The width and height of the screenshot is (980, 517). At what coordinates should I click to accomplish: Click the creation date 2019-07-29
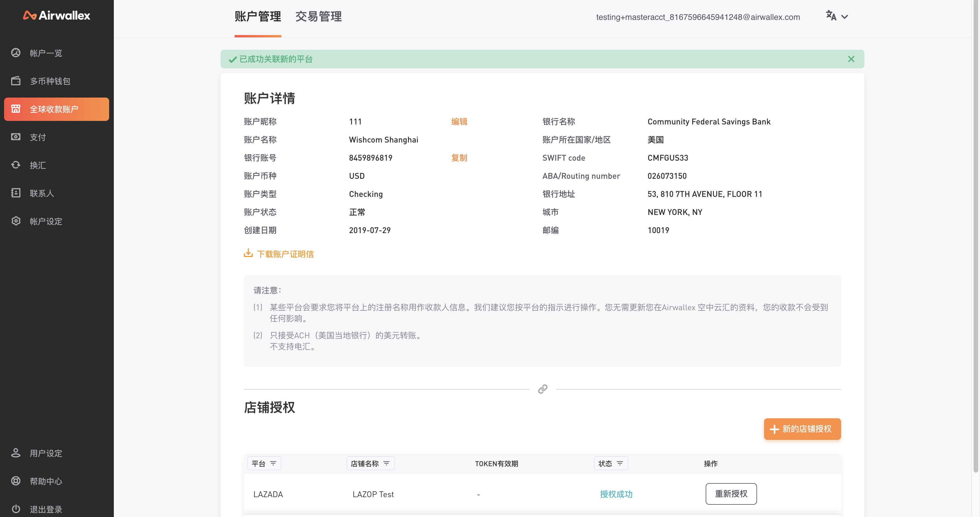tap(370, 230)
